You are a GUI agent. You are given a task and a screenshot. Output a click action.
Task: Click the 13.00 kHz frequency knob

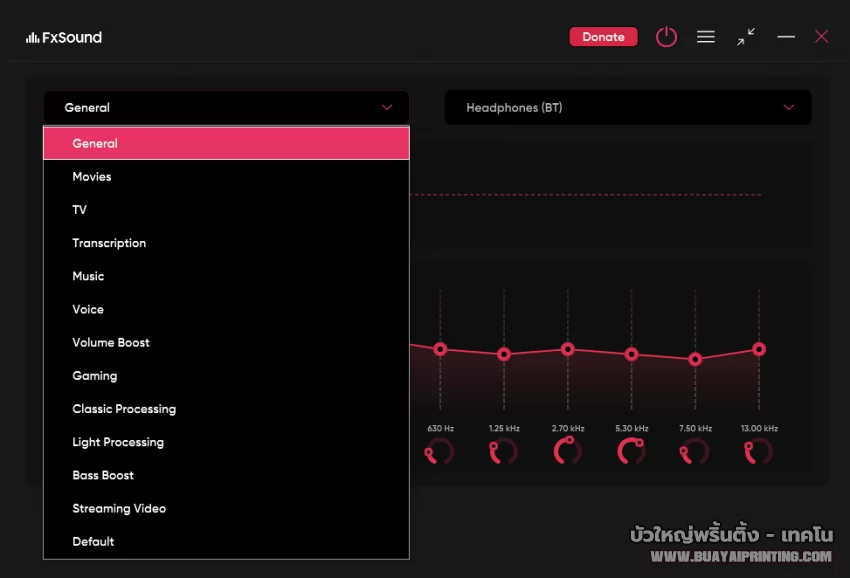(x=759, y=452)
